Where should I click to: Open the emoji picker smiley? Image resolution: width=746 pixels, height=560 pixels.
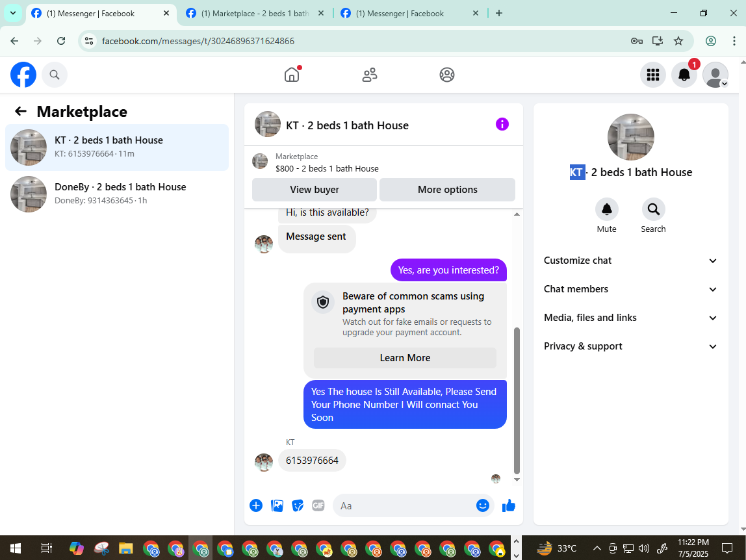(482, 505)
